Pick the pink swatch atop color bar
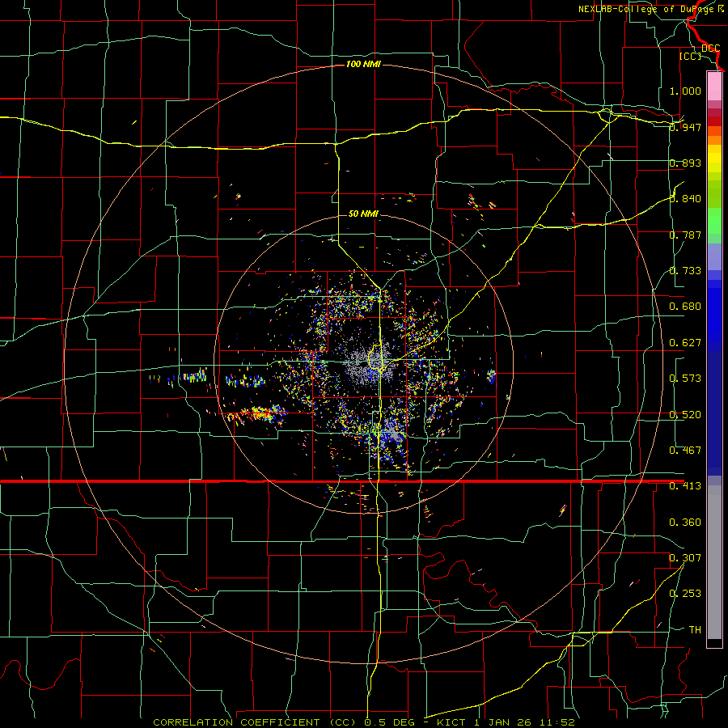 click(x=714, y=86)
